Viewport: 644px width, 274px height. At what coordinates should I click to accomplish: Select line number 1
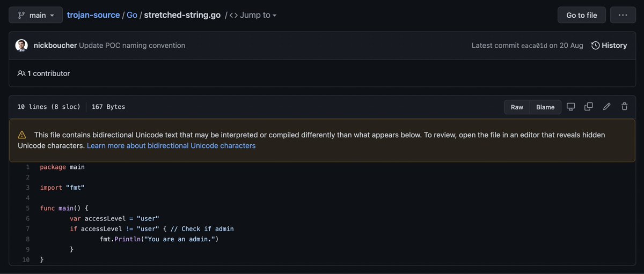27,167
